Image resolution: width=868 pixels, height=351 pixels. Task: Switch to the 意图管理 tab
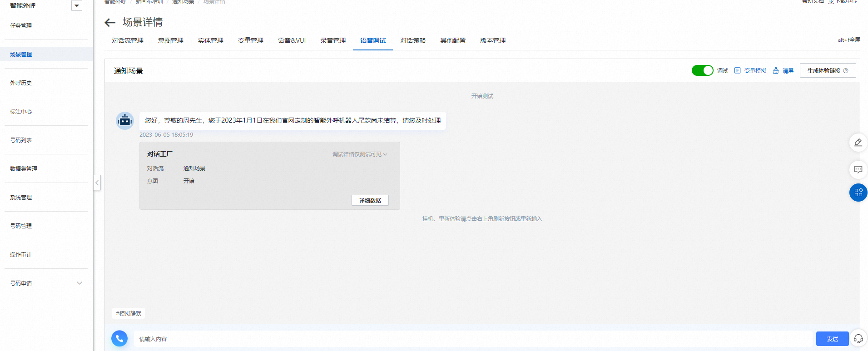pos(171,40)
